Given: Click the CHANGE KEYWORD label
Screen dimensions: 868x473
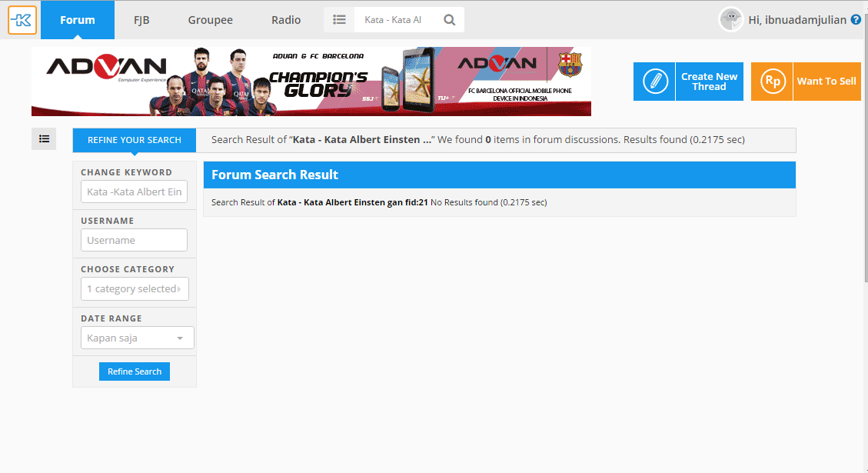Looking at the screenshot, I should click(x=126, y=172).
